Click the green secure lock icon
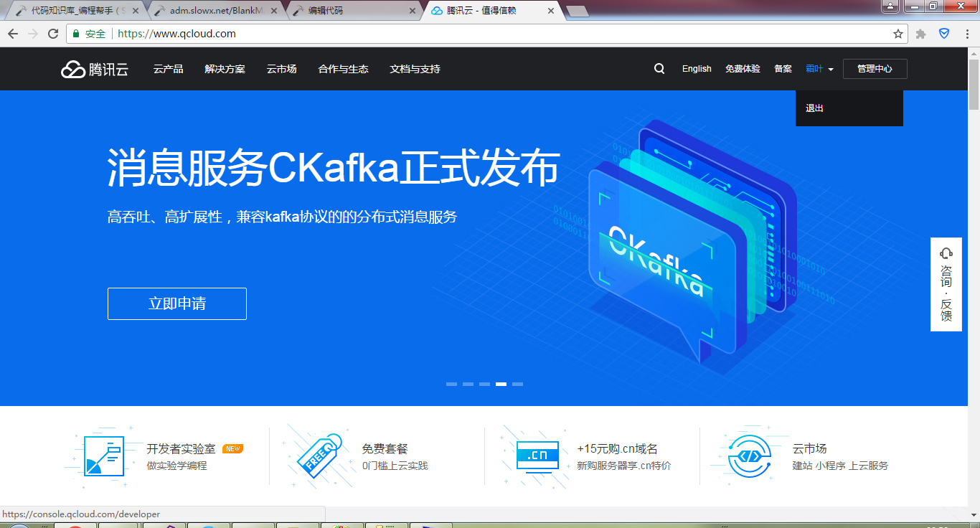The image size is (980, 528). point(76,34)
